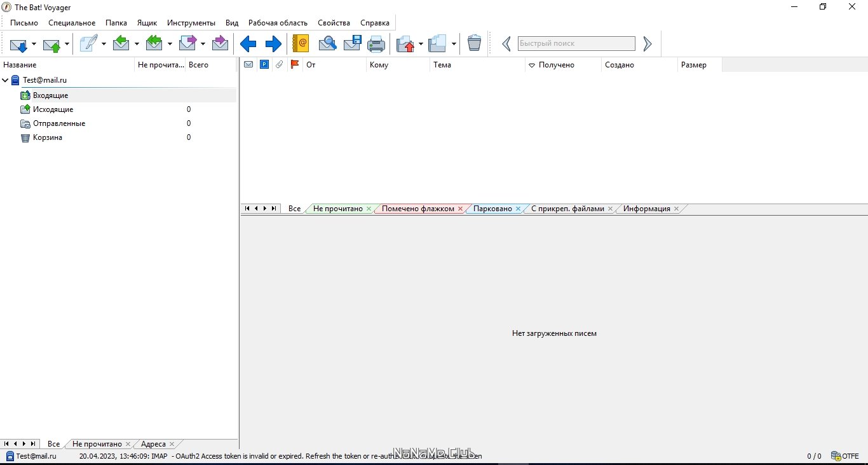Open the search messages magnifier icon
Viewport: 868px width, 465px height.
tap(327, 43)
